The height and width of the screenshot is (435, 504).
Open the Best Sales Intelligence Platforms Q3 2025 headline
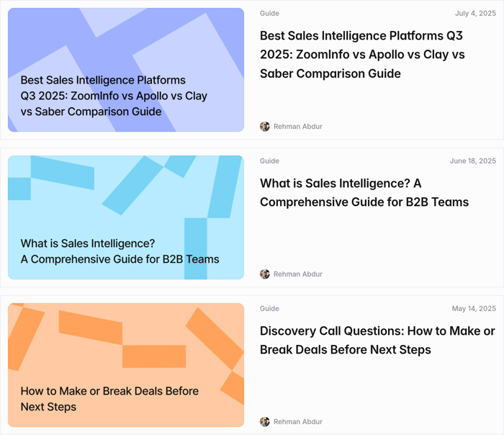tap(361, 54)
